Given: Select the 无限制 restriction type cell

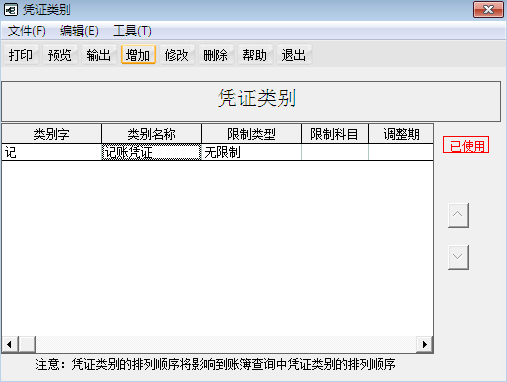Looking at the screenshot, I should point(251,152).
